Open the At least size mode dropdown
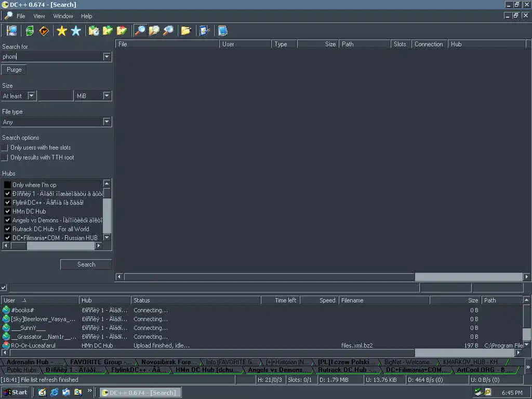 31,96
